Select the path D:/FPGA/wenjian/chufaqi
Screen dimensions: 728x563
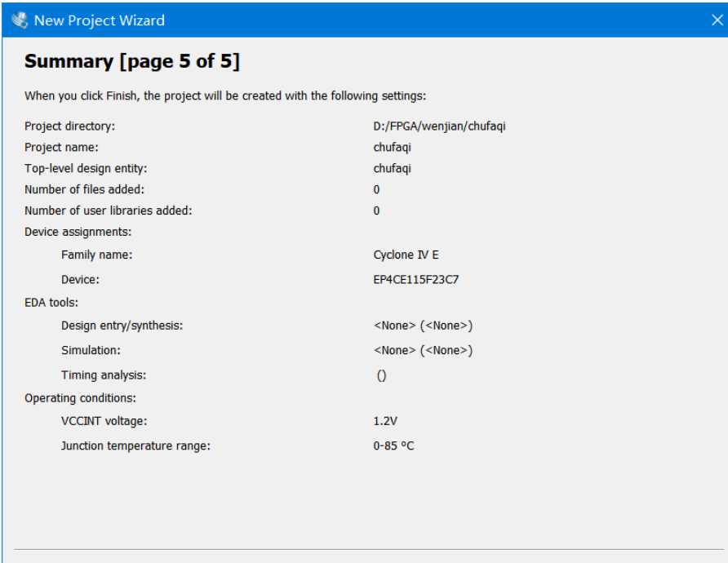(439, 126)
